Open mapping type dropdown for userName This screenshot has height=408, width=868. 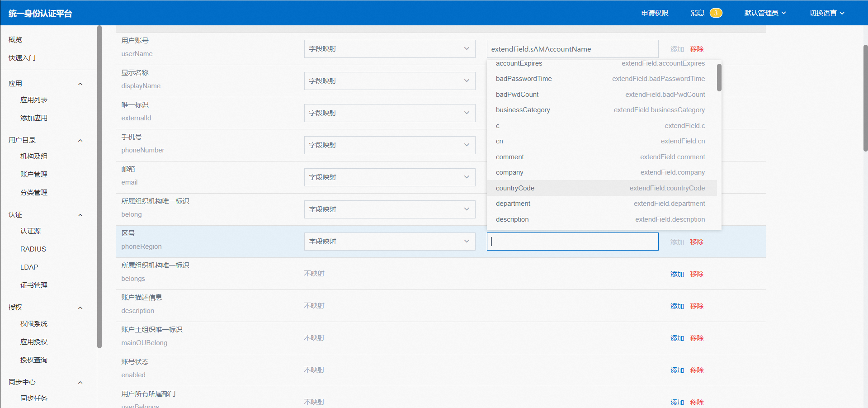point(389,49)
